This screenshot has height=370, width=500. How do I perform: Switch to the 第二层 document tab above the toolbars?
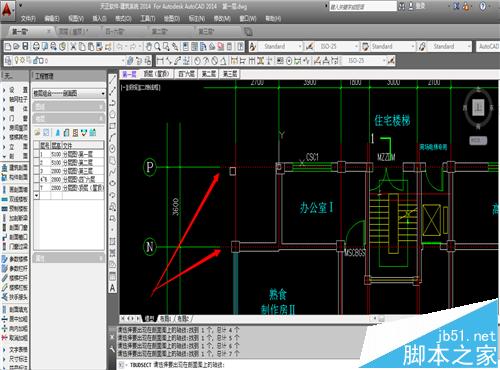coord(160,32)
